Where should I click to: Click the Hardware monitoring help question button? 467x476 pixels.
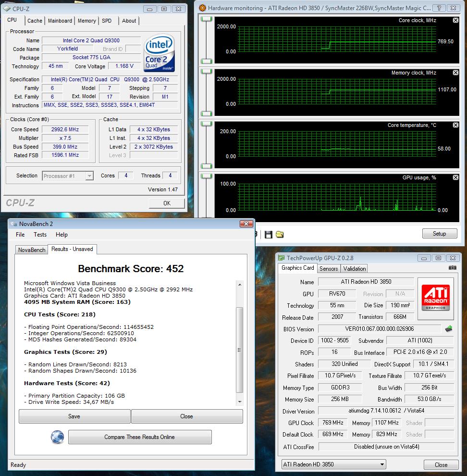[x=439, y=8]
